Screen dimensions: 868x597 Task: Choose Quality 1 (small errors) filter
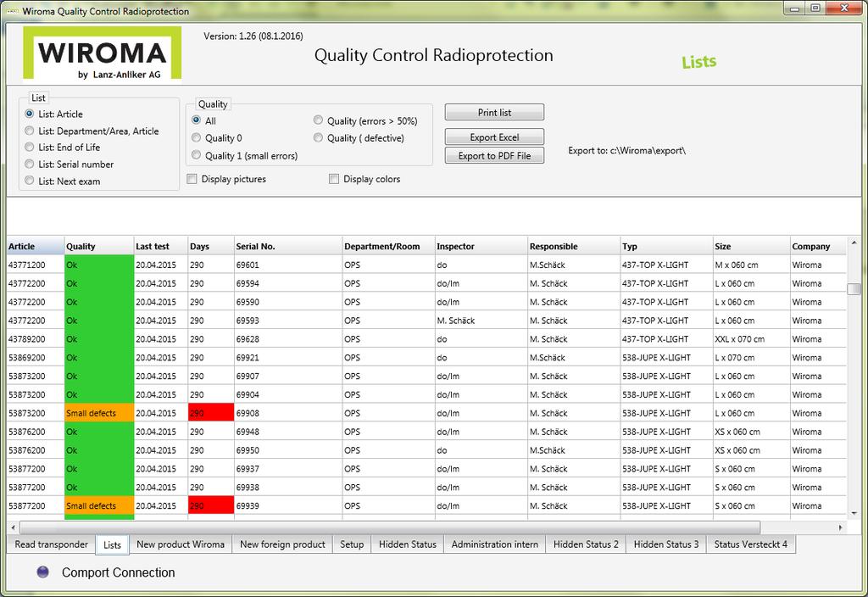[196, 155]
